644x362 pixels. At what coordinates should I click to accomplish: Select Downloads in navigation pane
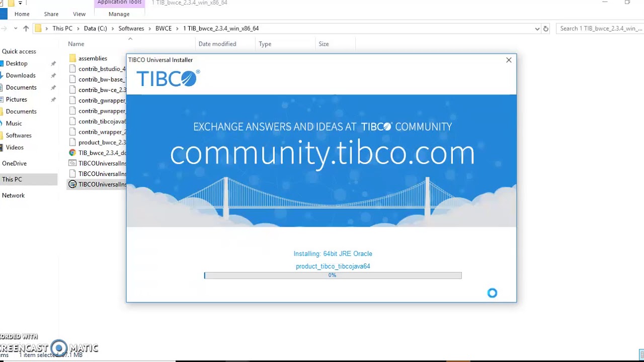21,75
